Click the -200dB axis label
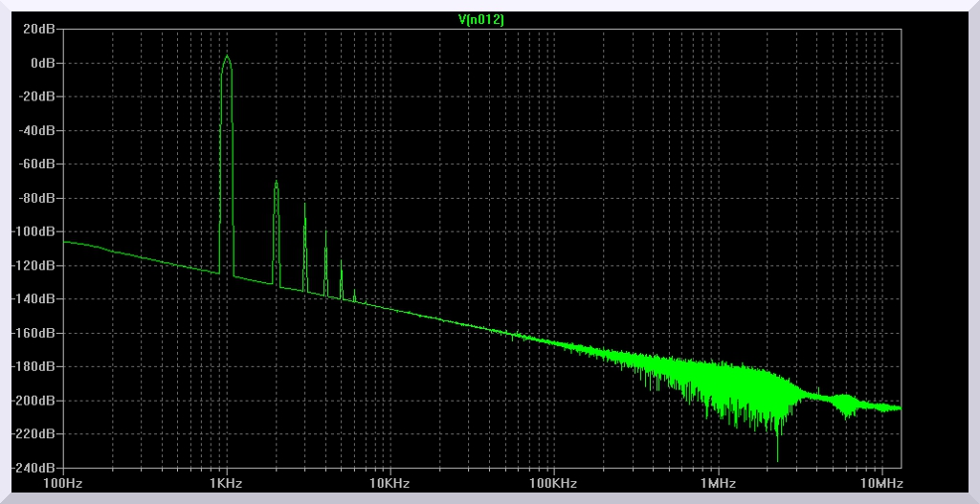The height and width of the screenshot is (504, 980). click(x=34, y=401)
